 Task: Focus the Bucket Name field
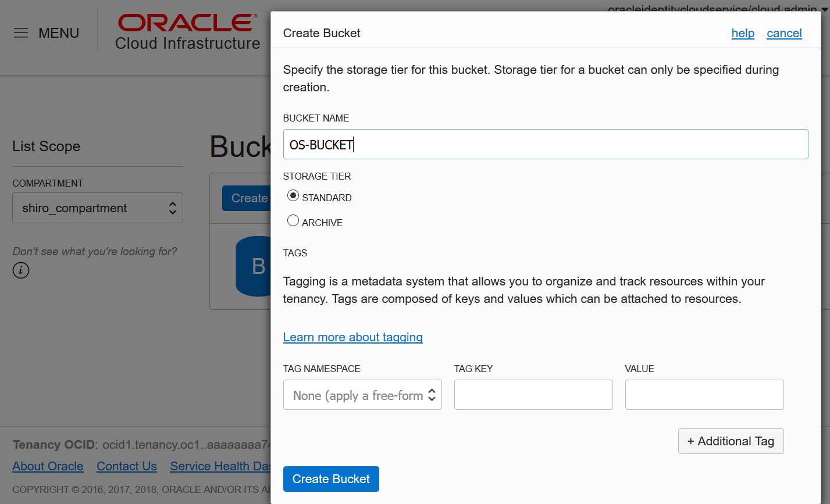click(x=546, y=144)
